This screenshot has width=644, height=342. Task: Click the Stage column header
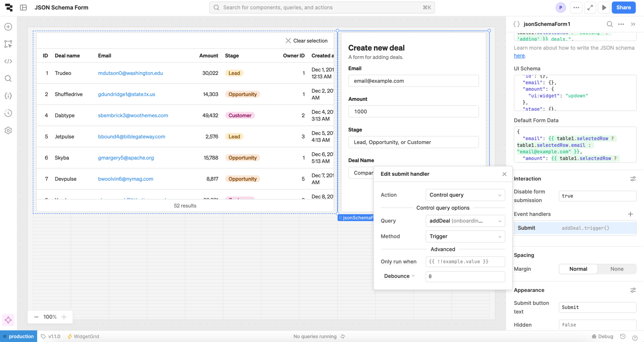click(x=232, y=56)
